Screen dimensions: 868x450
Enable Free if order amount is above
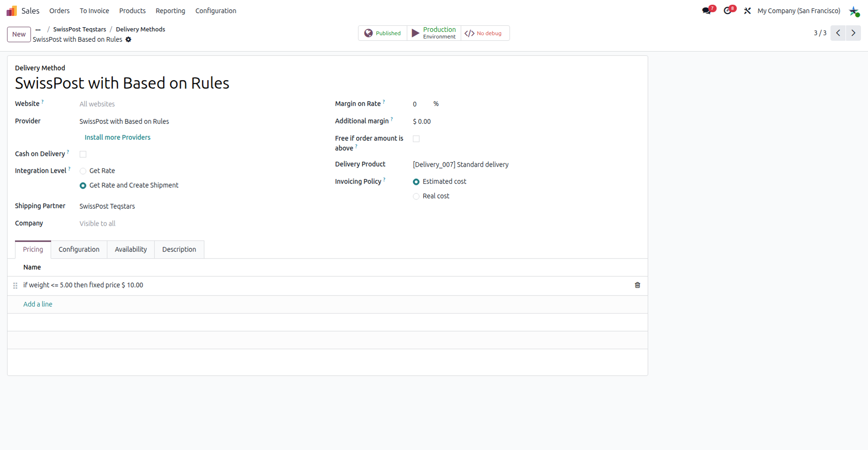[416, 139]
